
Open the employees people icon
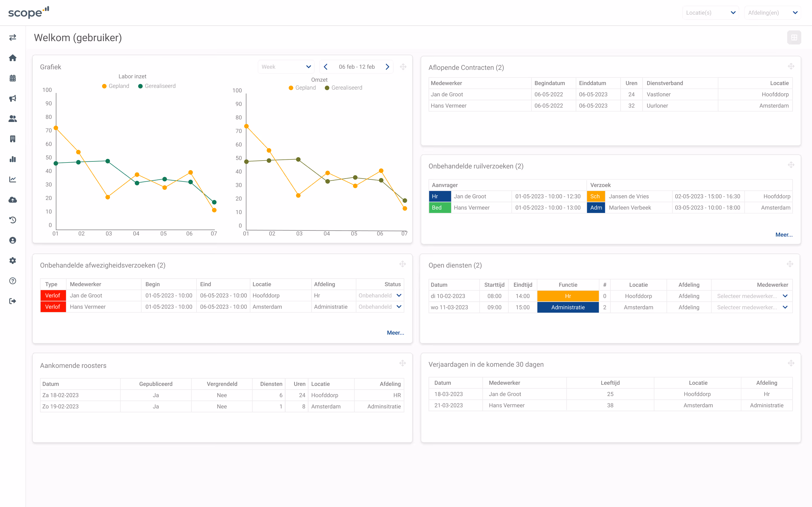13,119
